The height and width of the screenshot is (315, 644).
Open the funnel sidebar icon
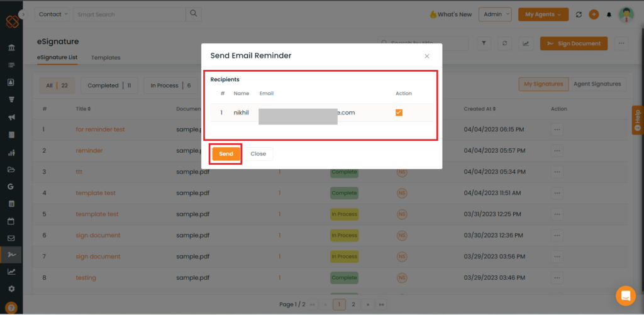coord(11,99)
